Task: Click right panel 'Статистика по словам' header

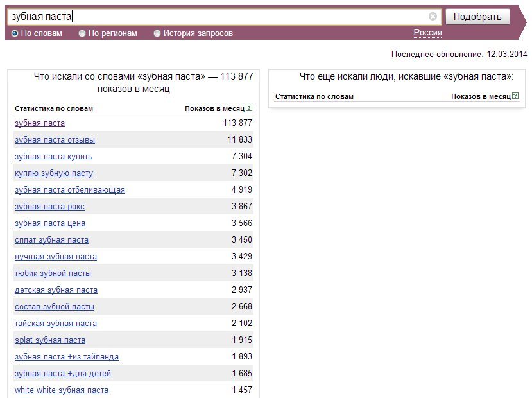Action: [x=314, y=96]
